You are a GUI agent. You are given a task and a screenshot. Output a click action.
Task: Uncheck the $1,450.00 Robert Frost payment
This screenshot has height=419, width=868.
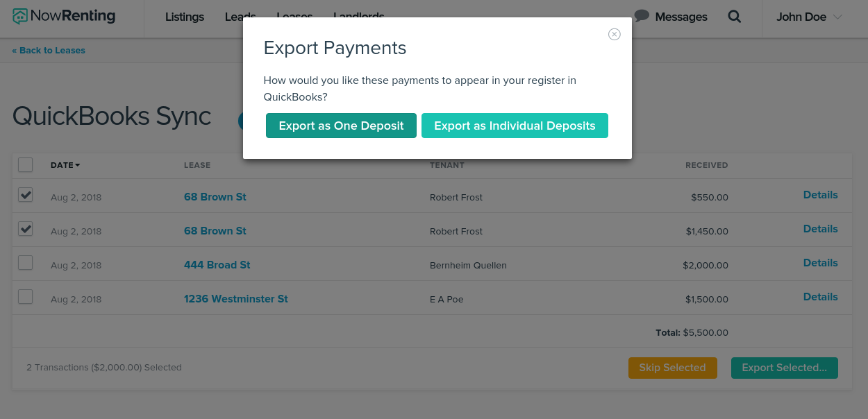click(25, 228)
